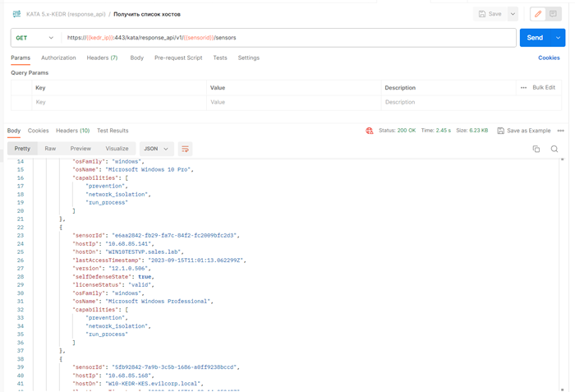Click the Cookies link below Send
The image size is (575, 392).
549,58
